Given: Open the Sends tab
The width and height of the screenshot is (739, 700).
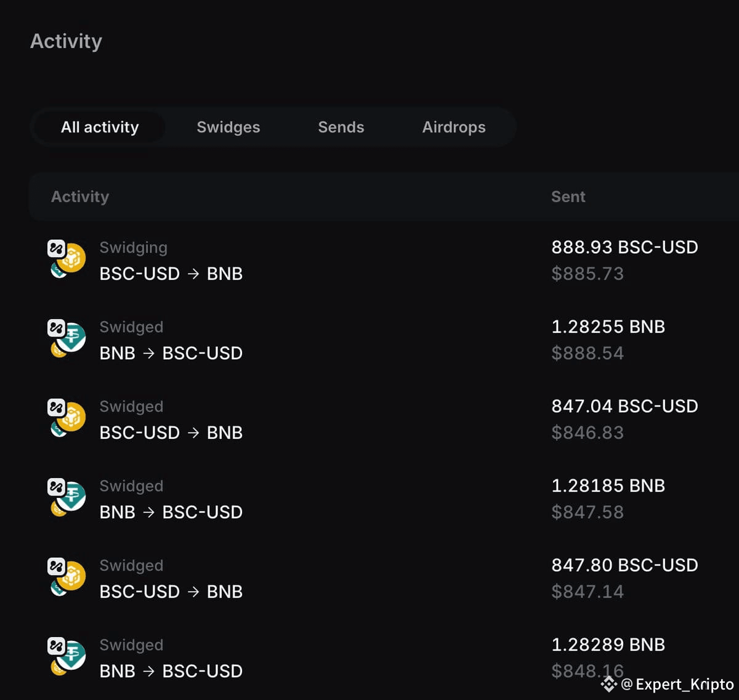Looking at the screenshot, I should click(341, 127).
